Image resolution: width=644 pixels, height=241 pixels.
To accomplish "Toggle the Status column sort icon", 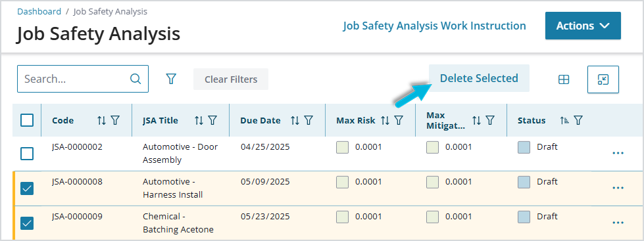I will [564, 120].
